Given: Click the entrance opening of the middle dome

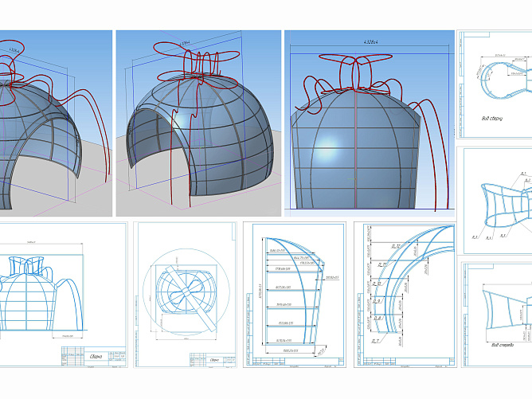Looking at the screenshot, I should pyautogui.click(x=156, y=153).
